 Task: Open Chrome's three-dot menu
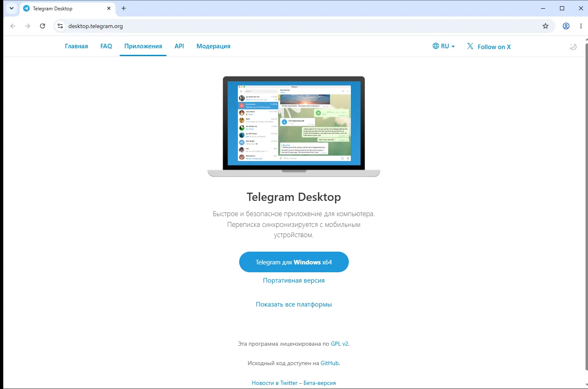tap(581, 26)
